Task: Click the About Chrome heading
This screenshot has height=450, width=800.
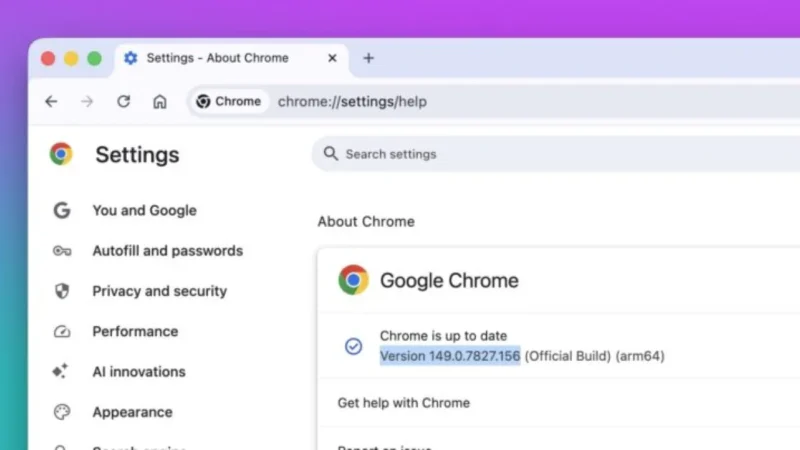Action: tap(366, 221)
